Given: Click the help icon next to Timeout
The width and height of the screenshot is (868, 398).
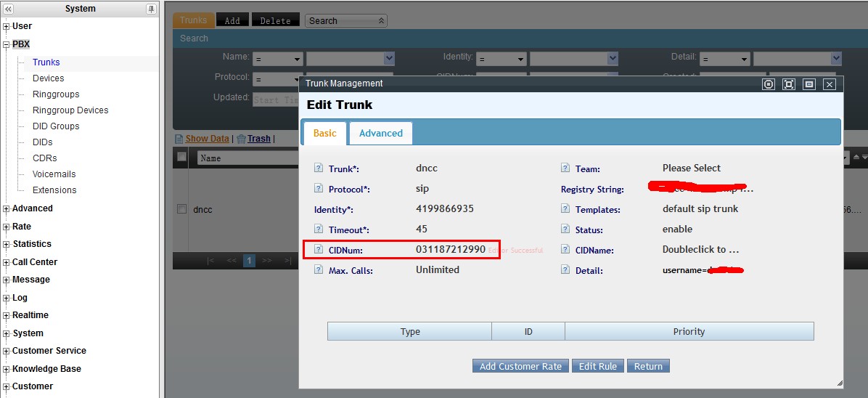Looking at the screenshot, I should click(318, 230).
